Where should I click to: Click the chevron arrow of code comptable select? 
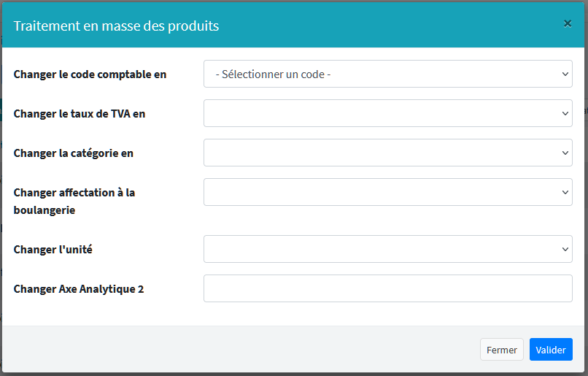coord(565,74)
